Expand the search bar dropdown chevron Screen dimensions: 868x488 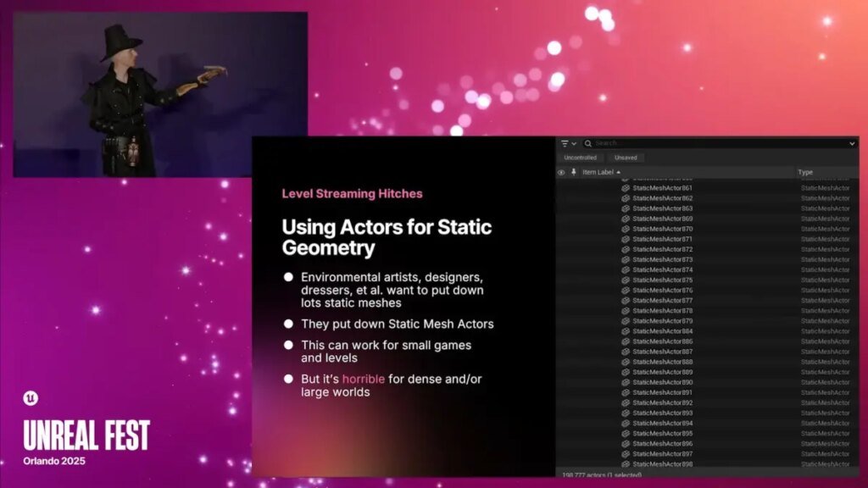tap(852, 144)
